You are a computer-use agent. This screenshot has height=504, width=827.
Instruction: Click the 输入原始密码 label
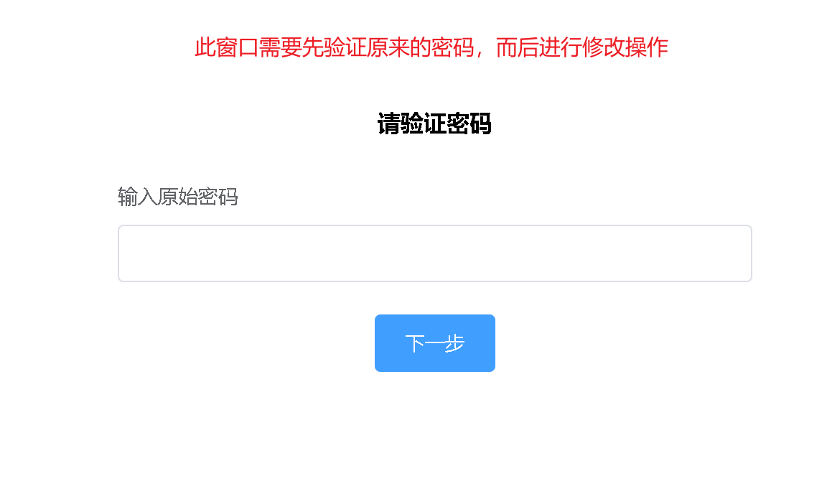click(x=178, y=197)
